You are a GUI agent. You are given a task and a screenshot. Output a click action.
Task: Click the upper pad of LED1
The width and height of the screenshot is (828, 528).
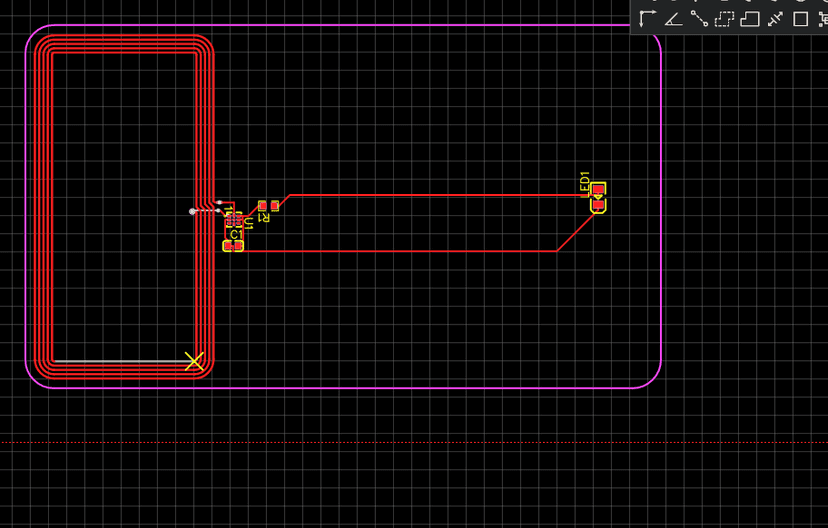click(598, 189)
